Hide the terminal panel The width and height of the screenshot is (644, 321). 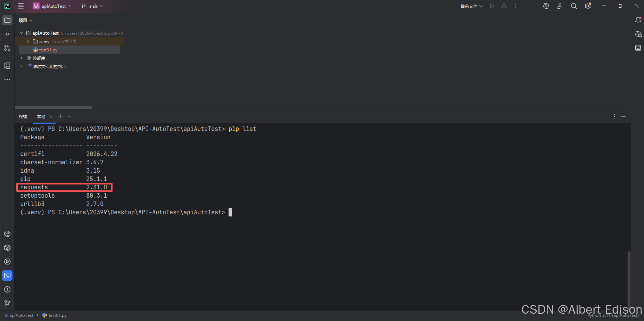coord(624,116)
